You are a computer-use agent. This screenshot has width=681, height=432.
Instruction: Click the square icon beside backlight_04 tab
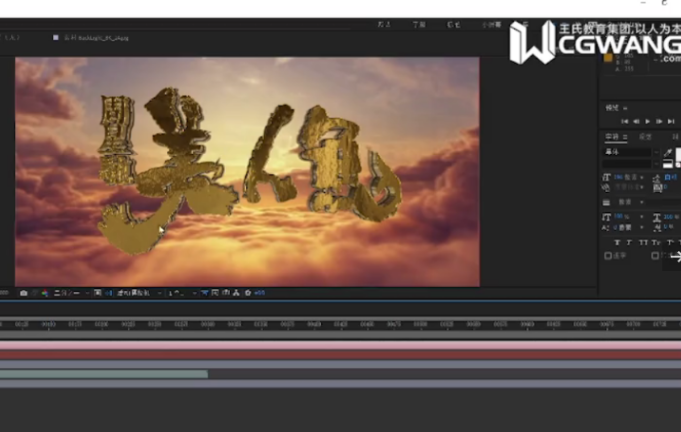tap(56, 38)
